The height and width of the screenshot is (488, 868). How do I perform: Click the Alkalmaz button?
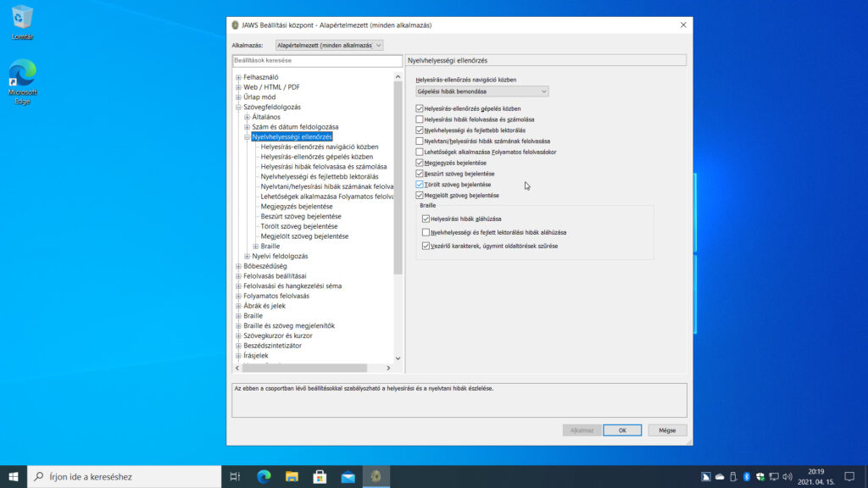[x=581, y=430]
